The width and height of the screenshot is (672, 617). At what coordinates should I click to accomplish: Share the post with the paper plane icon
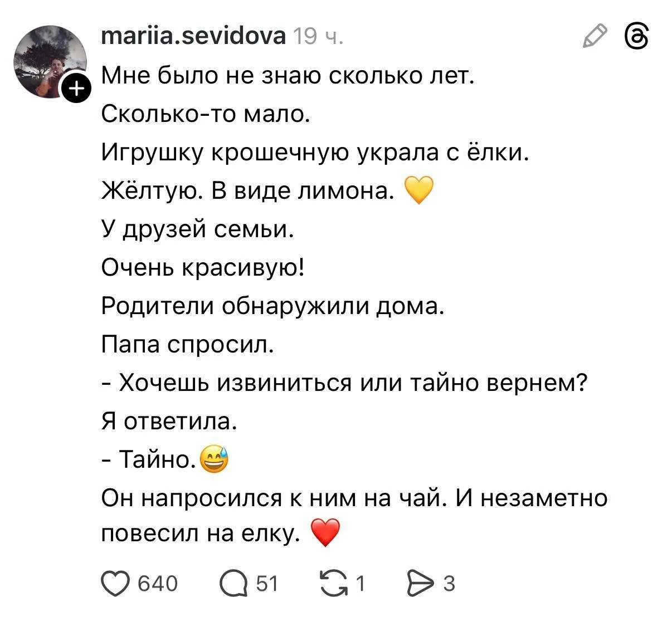tap(421, 583)
